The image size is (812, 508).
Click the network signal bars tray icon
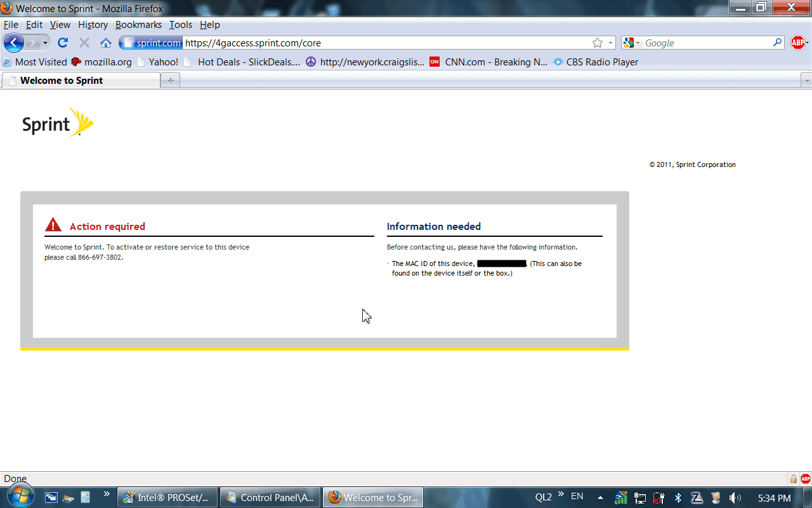[621, 498]
